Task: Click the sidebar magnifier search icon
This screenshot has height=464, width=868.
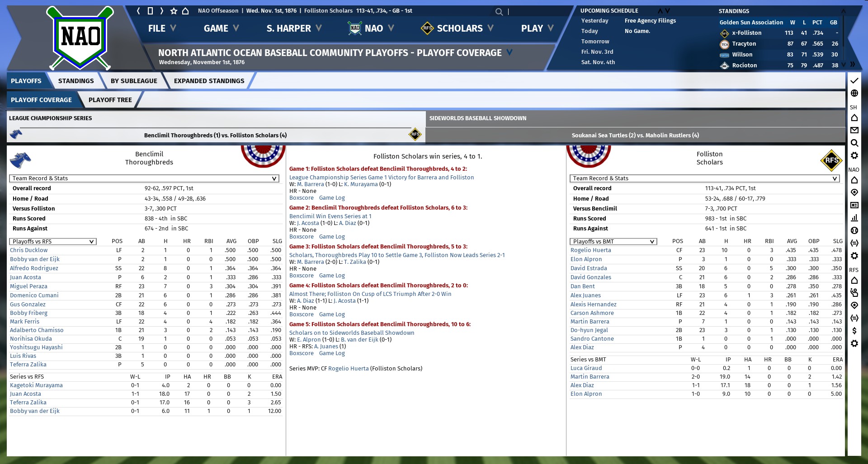Action: pos(854,143)
